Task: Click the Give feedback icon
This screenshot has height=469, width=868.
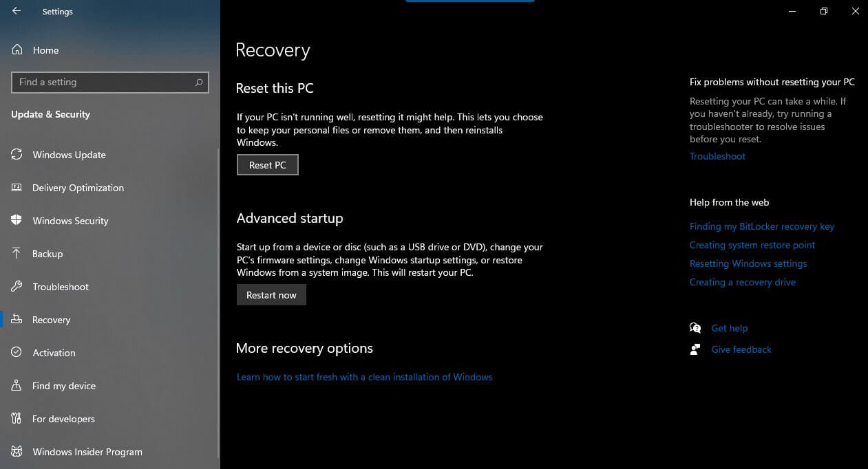Action: 695,349
